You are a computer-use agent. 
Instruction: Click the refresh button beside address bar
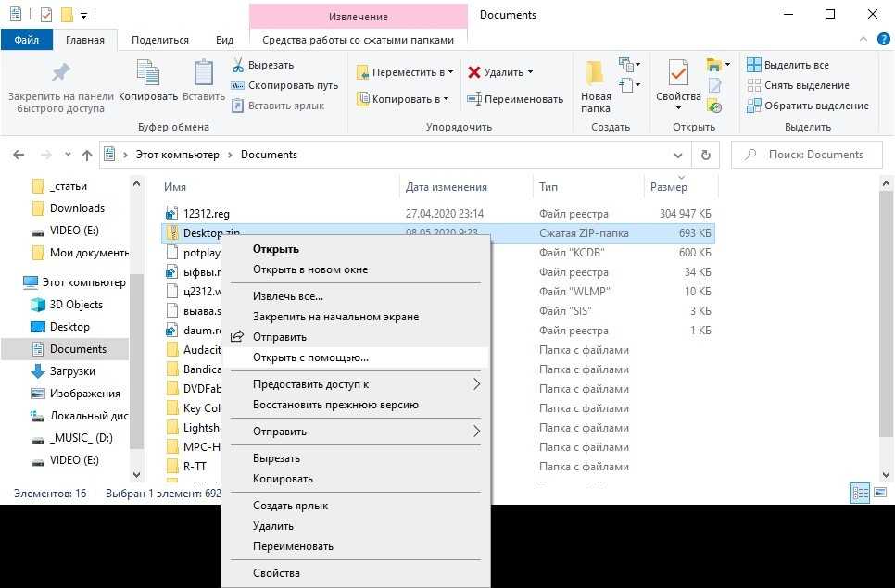705,155
